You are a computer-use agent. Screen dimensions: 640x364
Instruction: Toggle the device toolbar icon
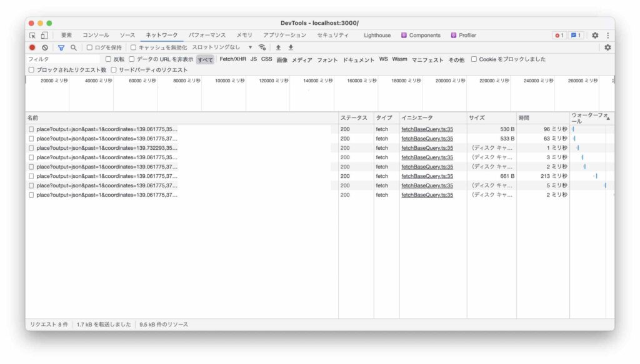(x=44, y=36)
